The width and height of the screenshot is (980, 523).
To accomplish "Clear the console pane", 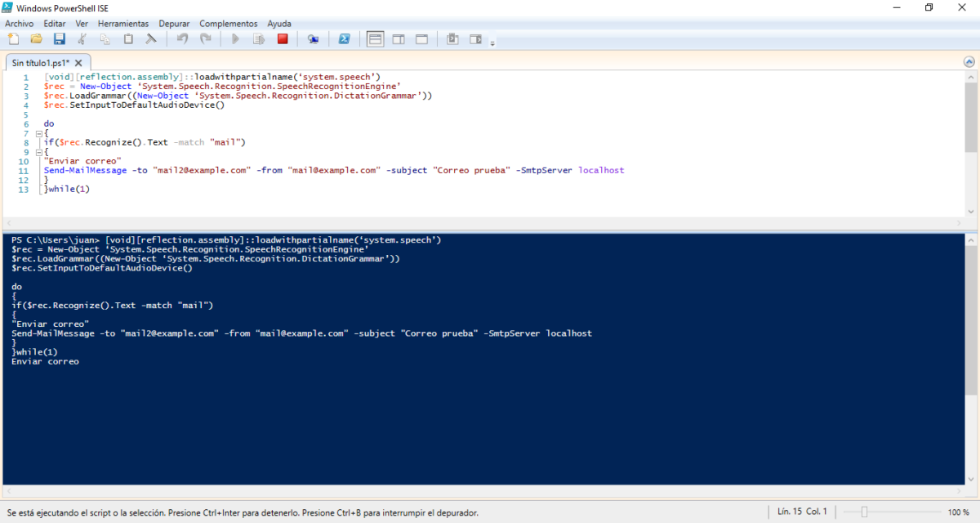I will pyautogui.click(x=151, y=38).
